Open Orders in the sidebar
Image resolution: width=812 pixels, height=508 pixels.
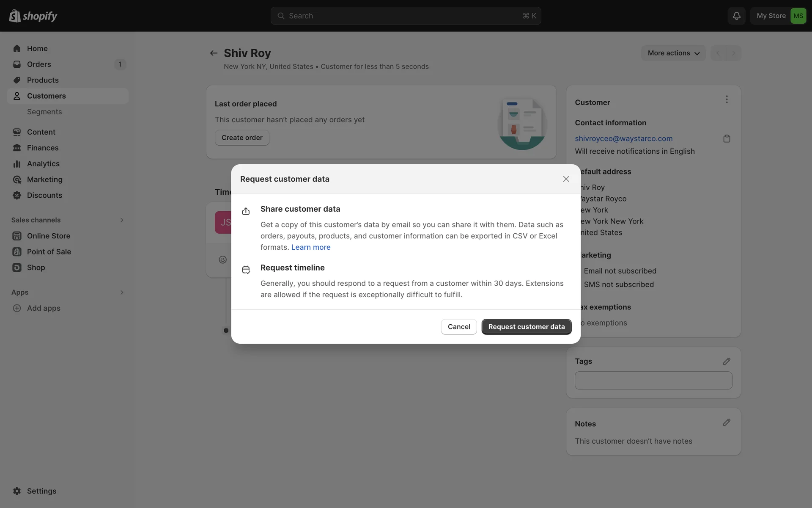coord(39,64)
